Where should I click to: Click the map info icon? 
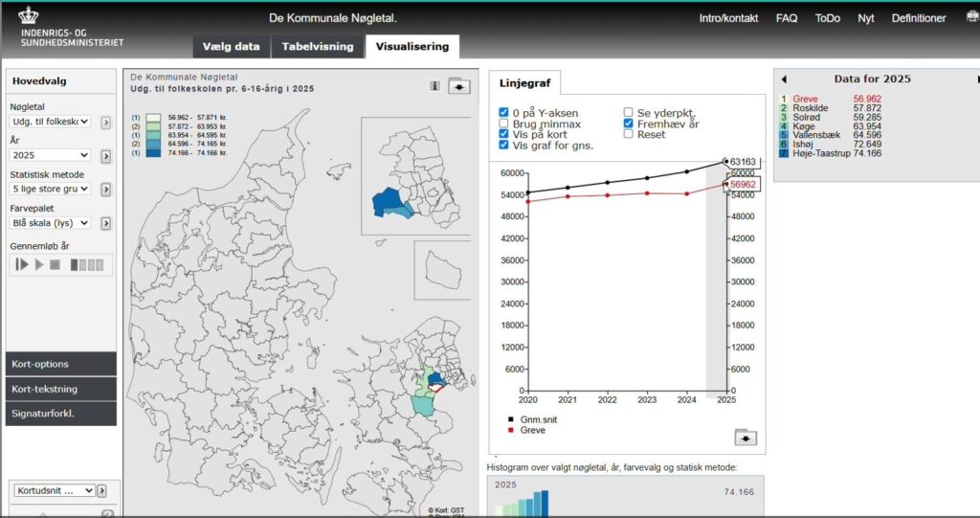[x=434, y=86]
